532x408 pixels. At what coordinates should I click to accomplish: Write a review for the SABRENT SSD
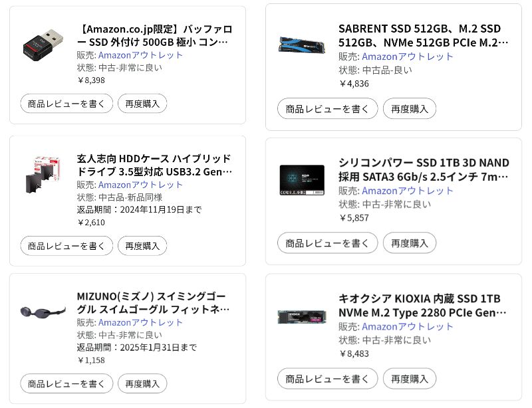[327, 108]
